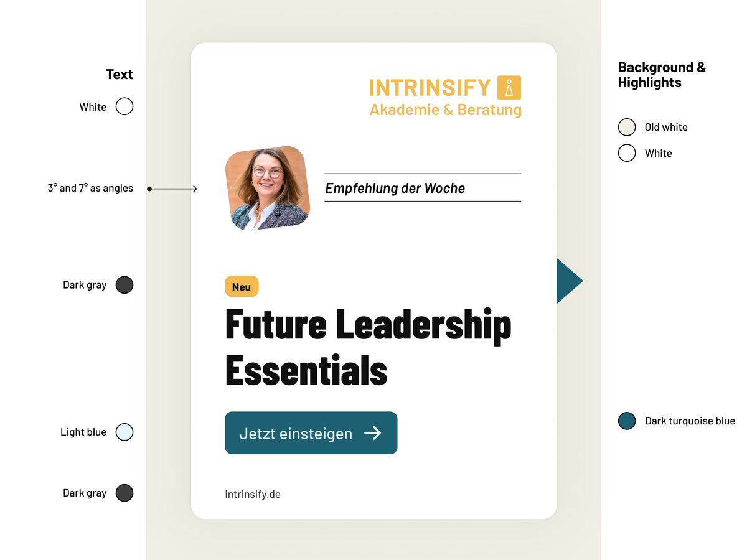Screen dimensions: 747x560
Task: Click the Empfehlung der Woche text
Action: click(x=395, y=188)
